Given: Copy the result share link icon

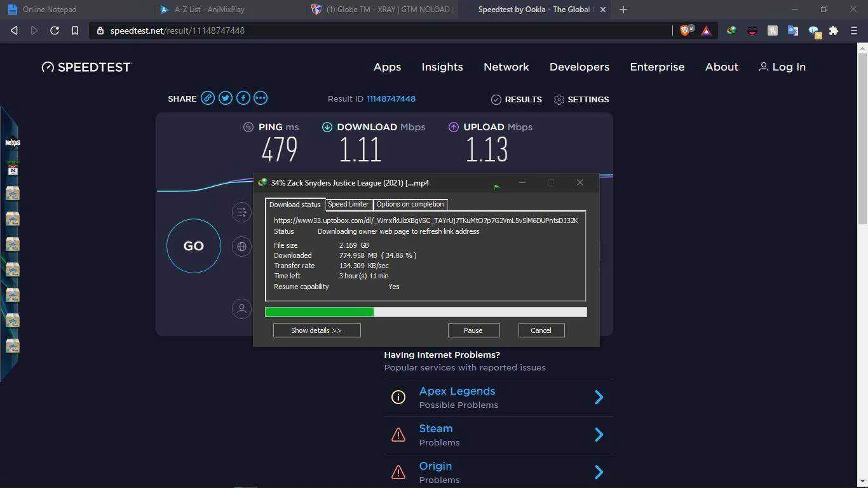Looking at the screenshot, I should click(x=208, y=98).
